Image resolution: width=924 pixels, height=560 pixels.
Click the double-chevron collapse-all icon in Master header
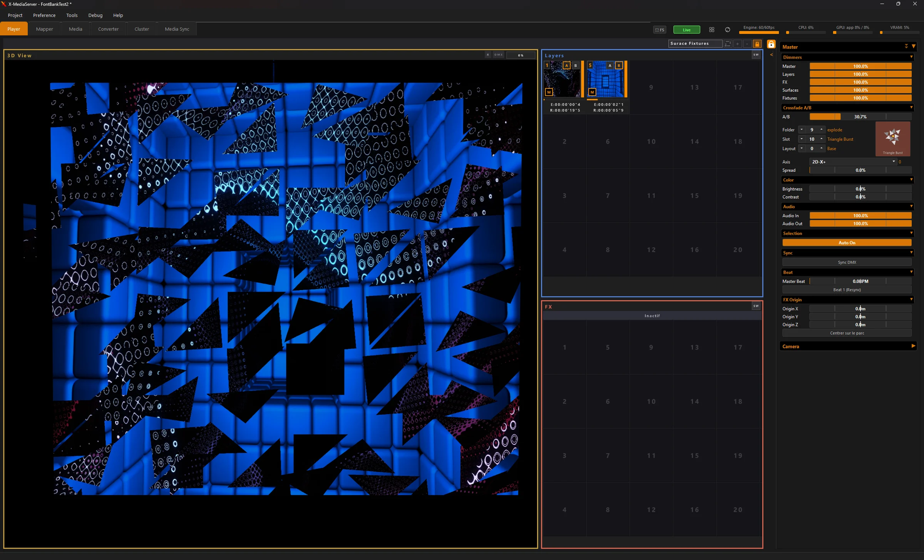pyautogui.click(x=906, y=46)
